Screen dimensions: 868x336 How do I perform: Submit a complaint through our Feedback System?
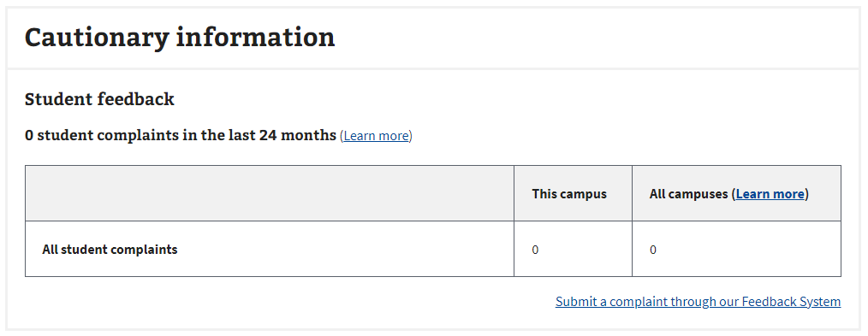coord(698,302)
